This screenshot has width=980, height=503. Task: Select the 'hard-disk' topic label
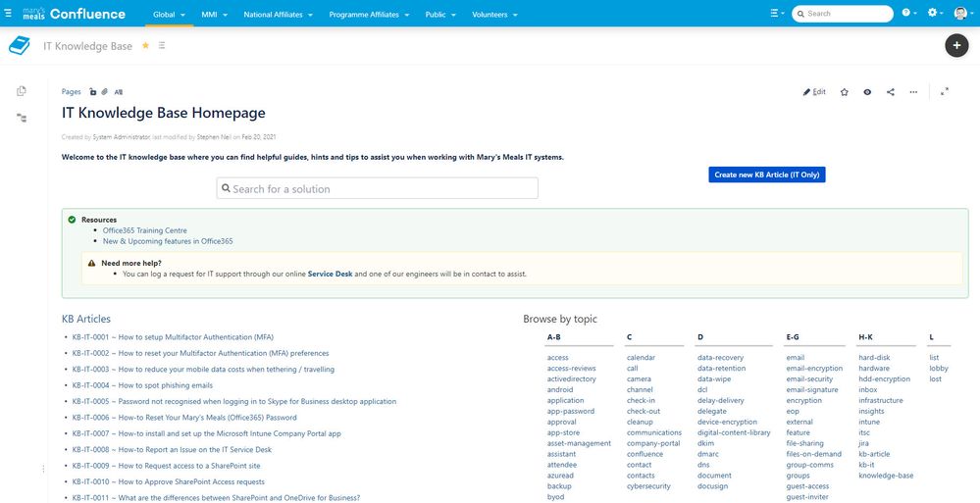tap(874, 358)
